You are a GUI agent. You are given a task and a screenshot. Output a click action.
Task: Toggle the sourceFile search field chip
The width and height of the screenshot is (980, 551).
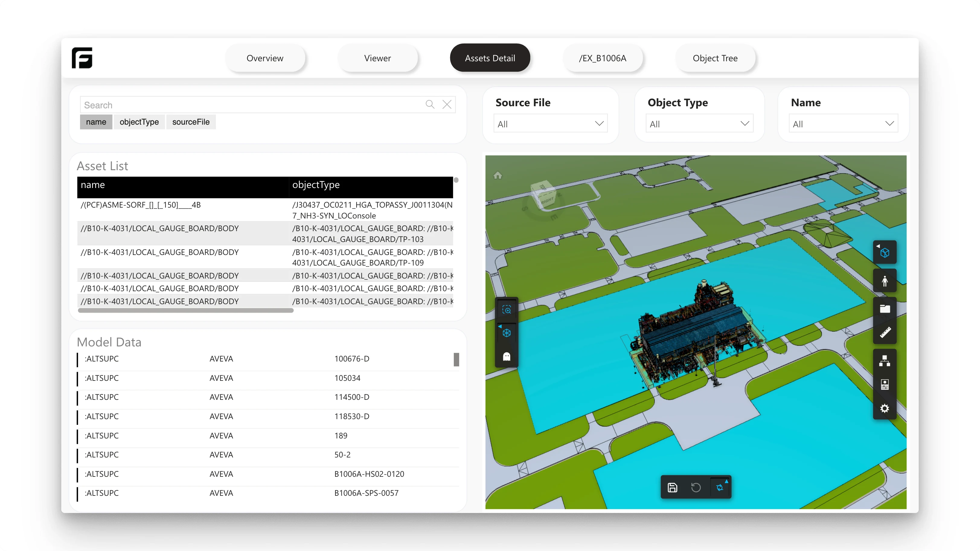[191, 122]
